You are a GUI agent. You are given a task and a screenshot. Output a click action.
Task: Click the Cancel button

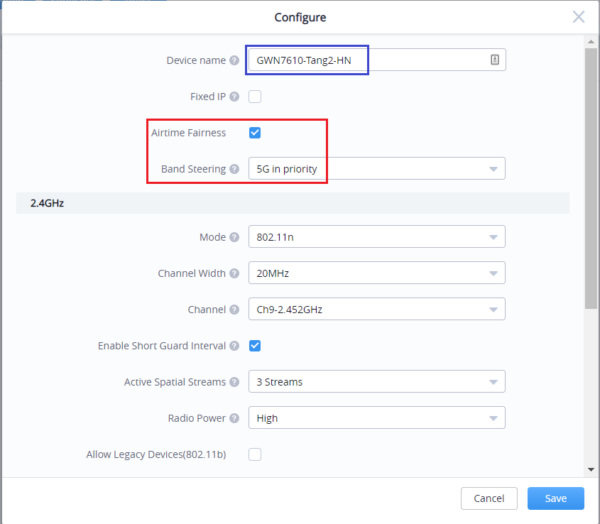click(x=489, y=498)
